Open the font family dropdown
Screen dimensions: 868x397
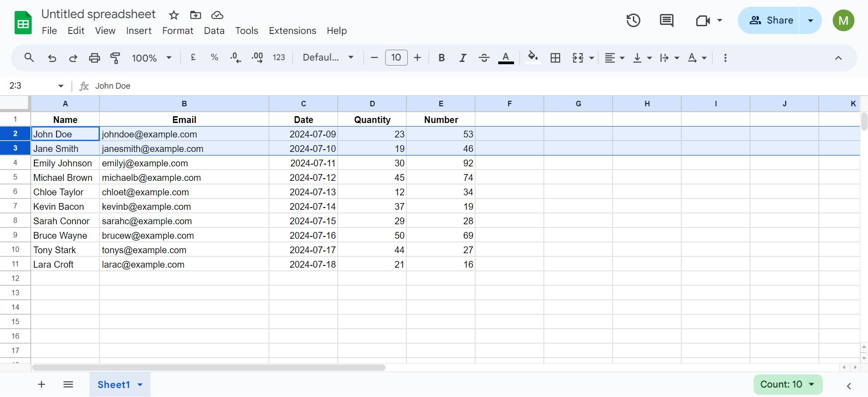coord(328,57)
